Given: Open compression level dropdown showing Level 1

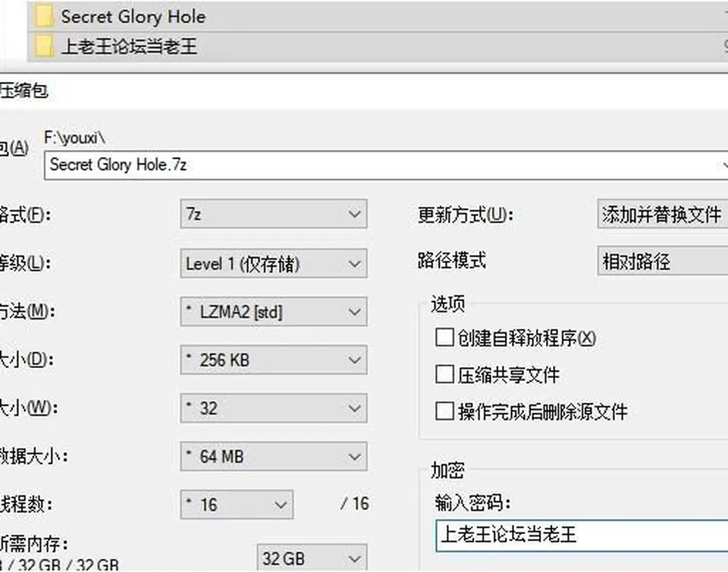Looking at the screenshot, I should [x=274, y=263].
